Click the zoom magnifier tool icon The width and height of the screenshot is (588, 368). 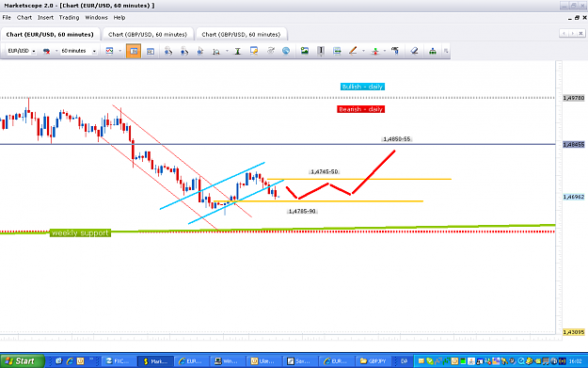tap(216, 51)
